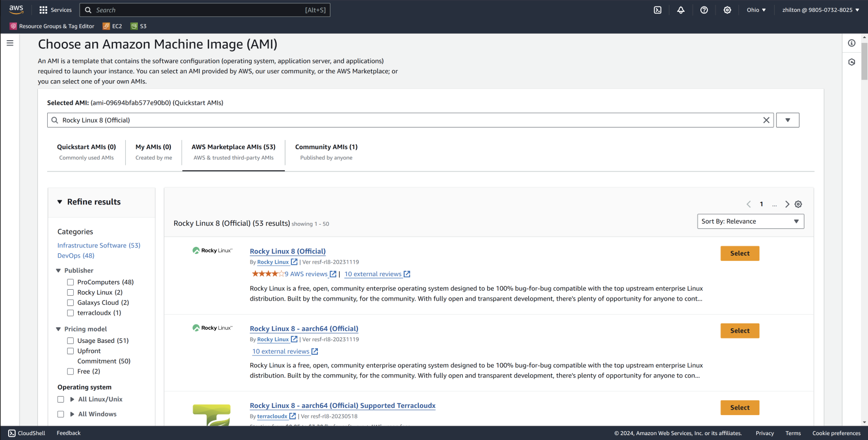868x440 pixels.
Task: Click the top AWS search box
Action: [205, 10]
